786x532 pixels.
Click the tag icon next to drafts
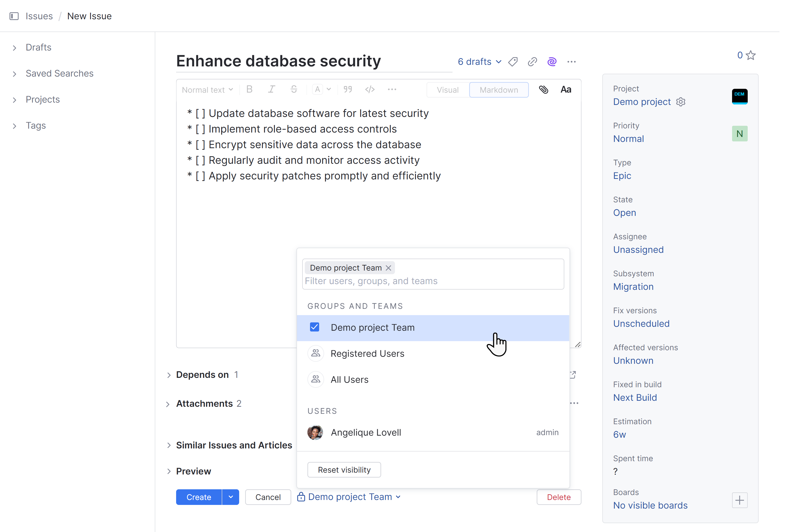pos(513,62)
